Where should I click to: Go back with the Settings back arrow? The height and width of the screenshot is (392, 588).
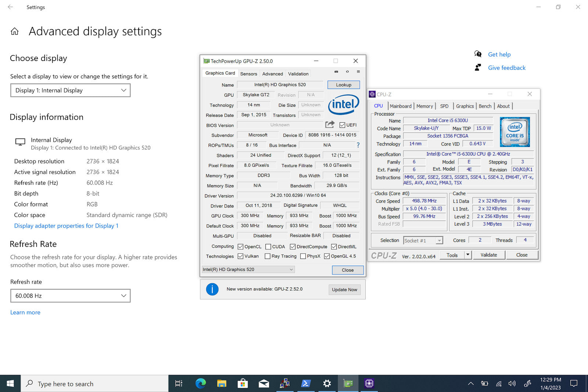tap(10, 7)
